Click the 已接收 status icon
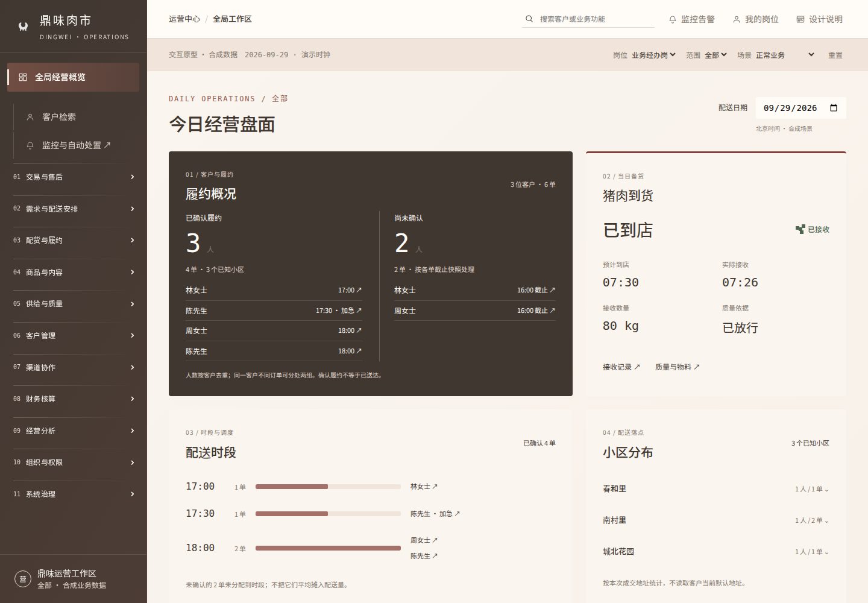 click(x=800, y=229)
